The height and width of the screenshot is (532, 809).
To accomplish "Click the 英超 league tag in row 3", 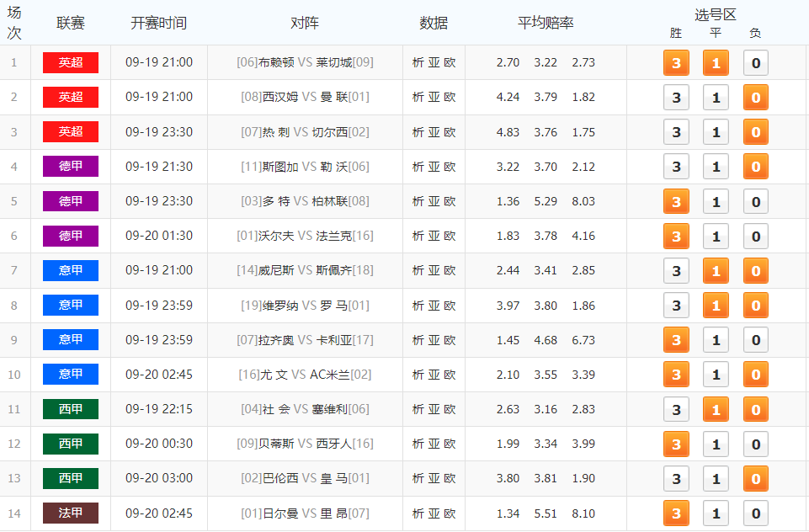I will (71, 131).
